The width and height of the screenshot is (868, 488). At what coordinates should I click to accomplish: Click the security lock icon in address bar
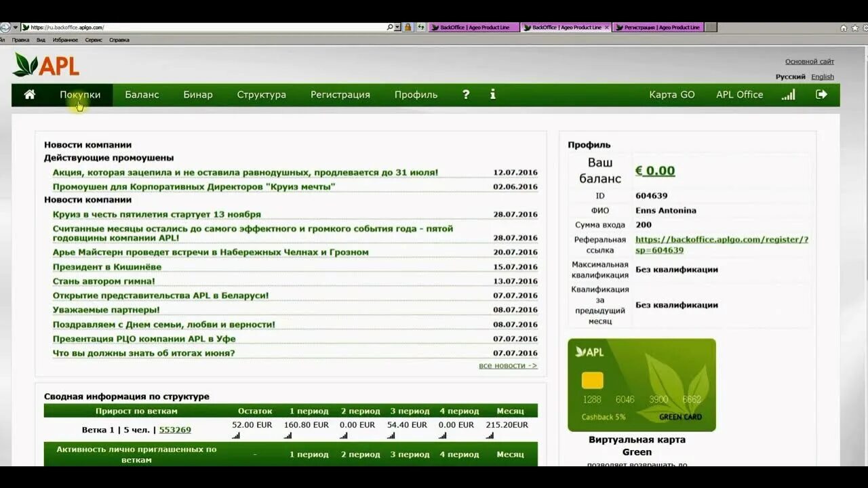click(x=408, y=27)
